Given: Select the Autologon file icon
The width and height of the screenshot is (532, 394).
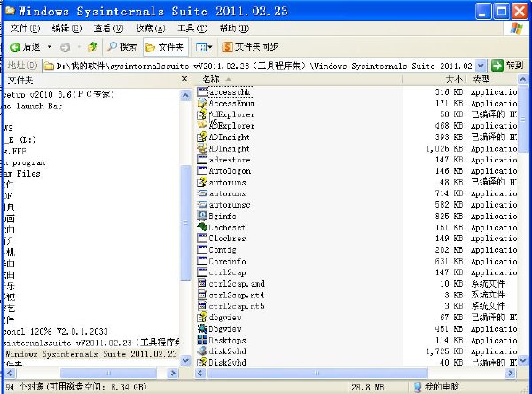Looking at the screenshot, I should (x=202, y=170).
